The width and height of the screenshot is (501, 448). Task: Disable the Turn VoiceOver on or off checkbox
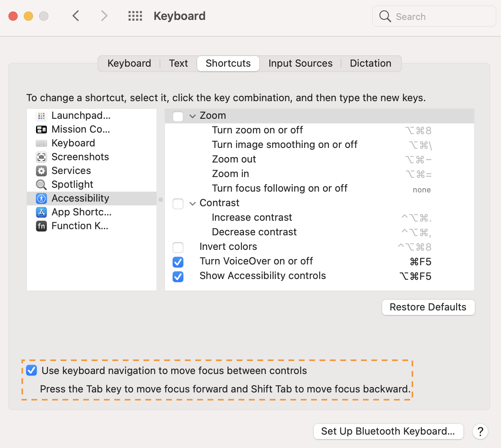pos(178,262)
